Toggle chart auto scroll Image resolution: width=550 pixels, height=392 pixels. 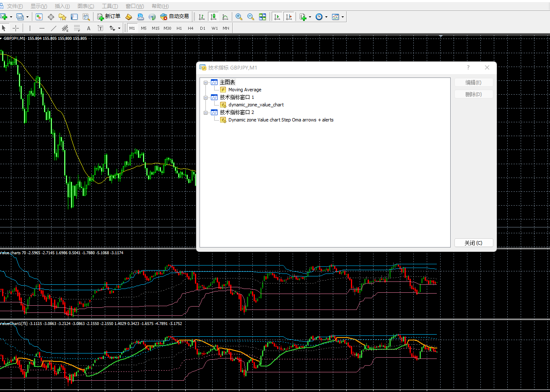[277, 17]
